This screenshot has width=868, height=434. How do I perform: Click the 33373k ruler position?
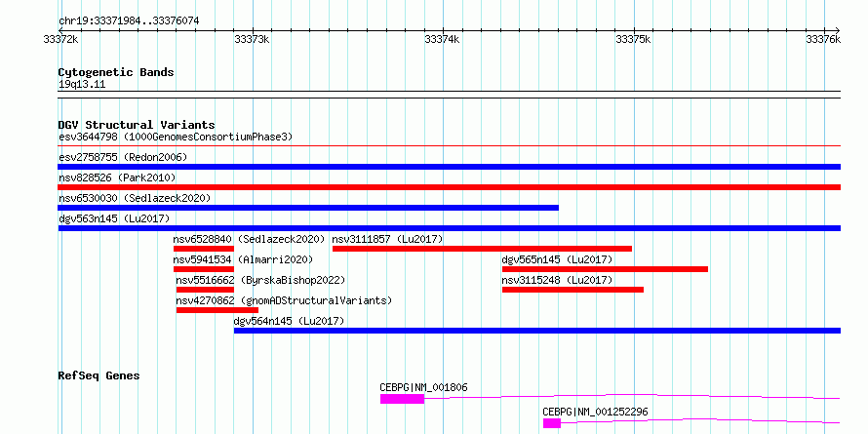coord(252,39)
